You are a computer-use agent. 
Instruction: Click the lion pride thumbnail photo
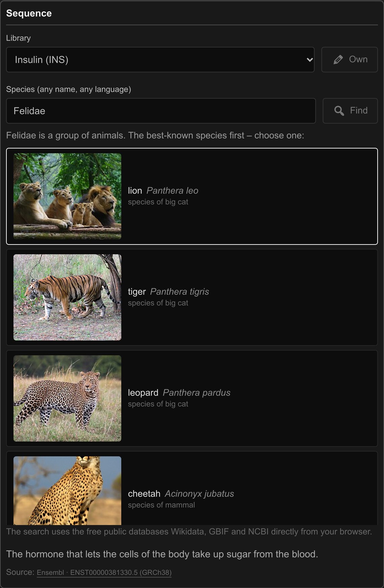click(67, 196)
